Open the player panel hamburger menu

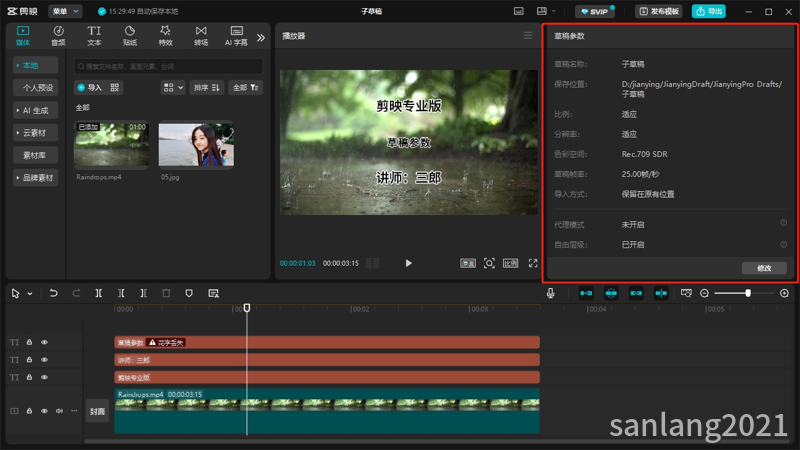pos(528,35)
